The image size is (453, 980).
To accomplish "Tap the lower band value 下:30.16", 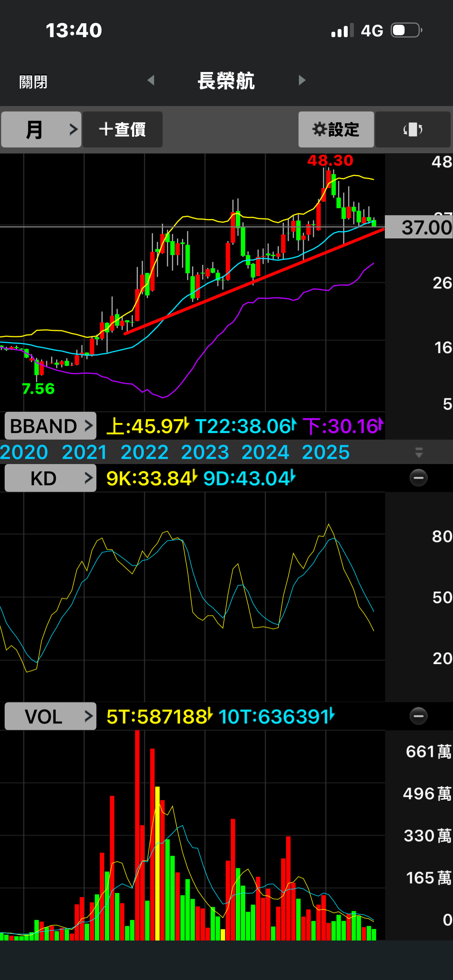I will [343, 426].
